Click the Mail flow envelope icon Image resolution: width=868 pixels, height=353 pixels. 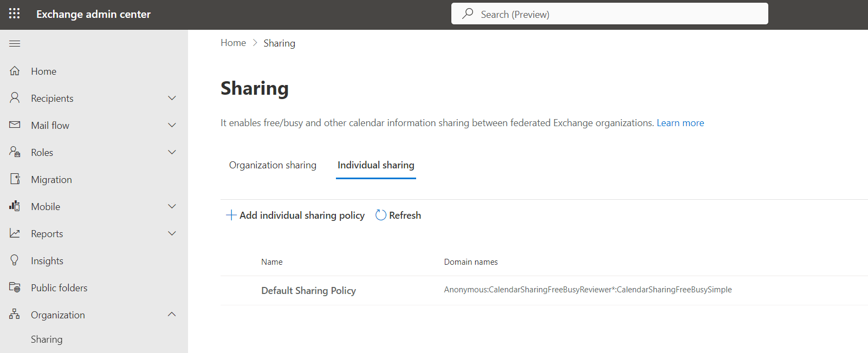[x=15, y=125]
